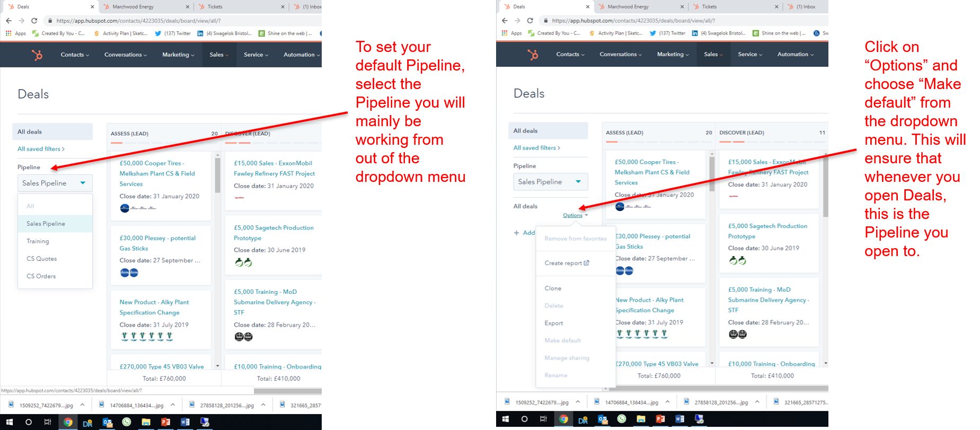Open Task View in the left screenshot's taskbar
This screenshot has width=980, height=430.
[48, 422]
